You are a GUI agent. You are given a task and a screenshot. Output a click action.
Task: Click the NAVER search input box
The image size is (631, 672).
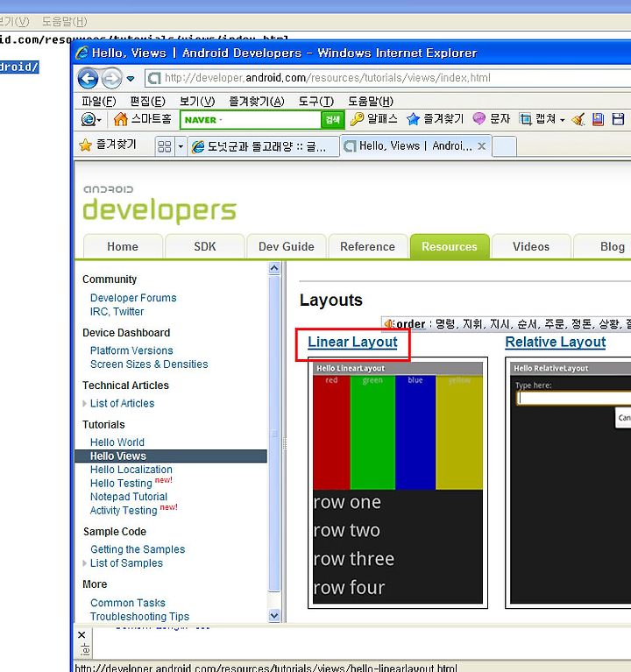tap(251, 119)
